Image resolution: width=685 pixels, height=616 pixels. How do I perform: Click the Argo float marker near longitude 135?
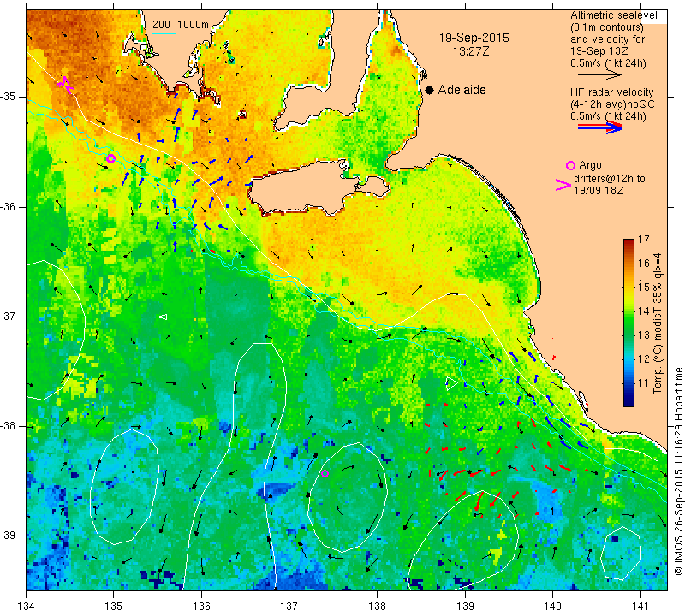tap(111, 158)
